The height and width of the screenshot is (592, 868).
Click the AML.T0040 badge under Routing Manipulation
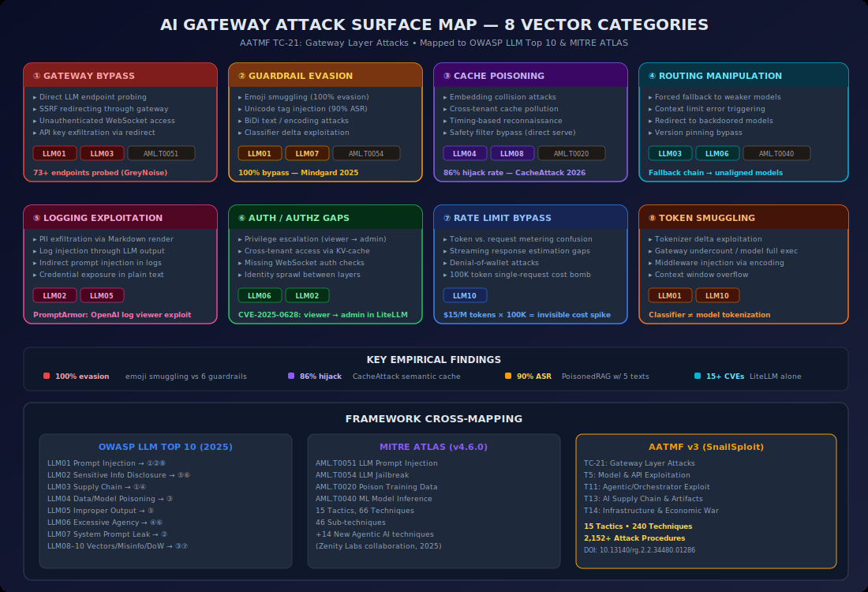[x=776, y=153]
